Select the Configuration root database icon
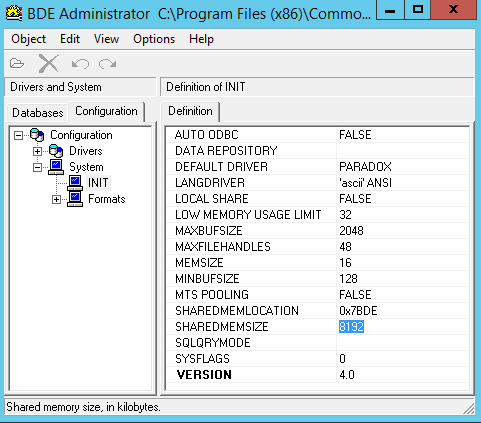 pos(37,135)
